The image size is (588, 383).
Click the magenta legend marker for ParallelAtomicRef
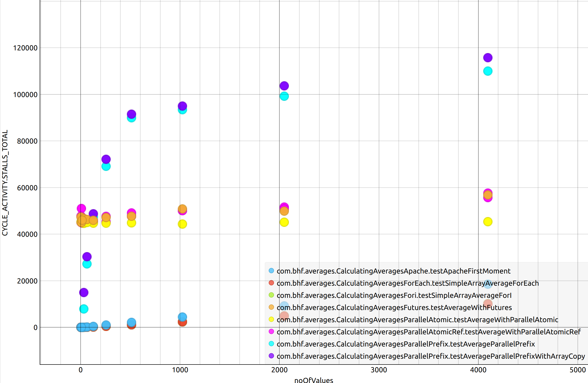tap(271, 332)
